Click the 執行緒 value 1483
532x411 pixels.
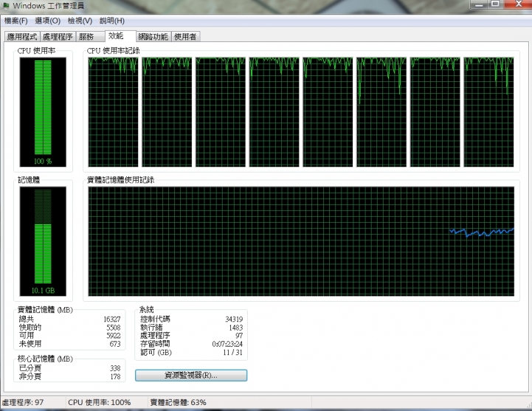click(x=236, y=328)
